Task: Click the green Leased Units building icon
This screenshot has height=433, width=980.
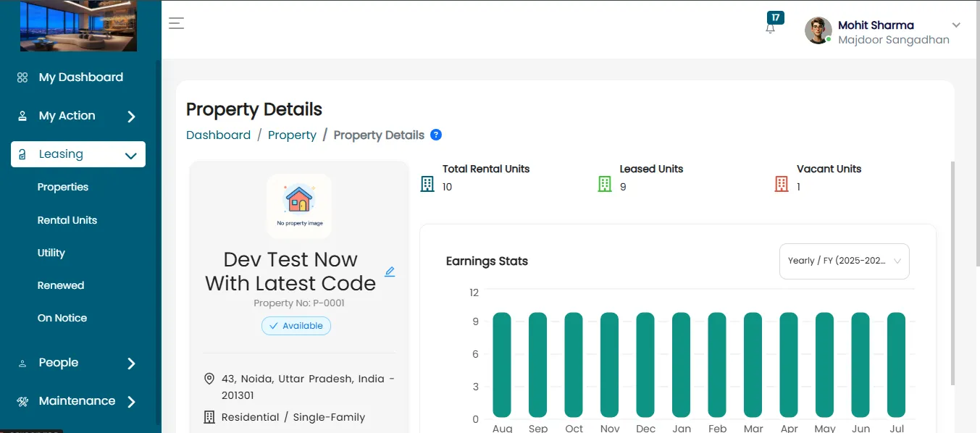Action: pyautogui.click(x=605, y=184)
